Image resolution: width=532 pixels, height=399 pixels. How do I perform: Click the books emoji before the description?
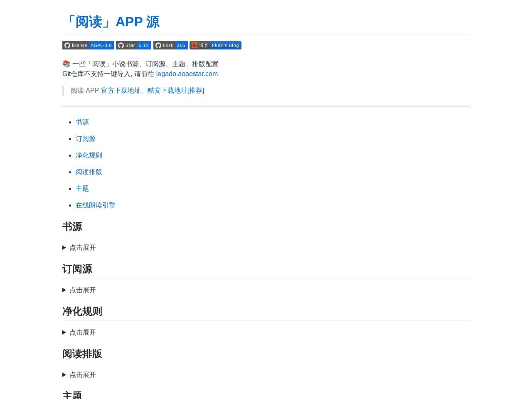[66, 64]
